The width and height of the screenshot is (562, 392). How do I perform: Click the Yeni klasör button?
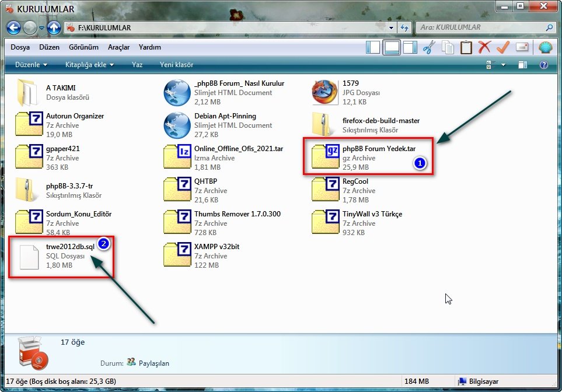[176, 65]
